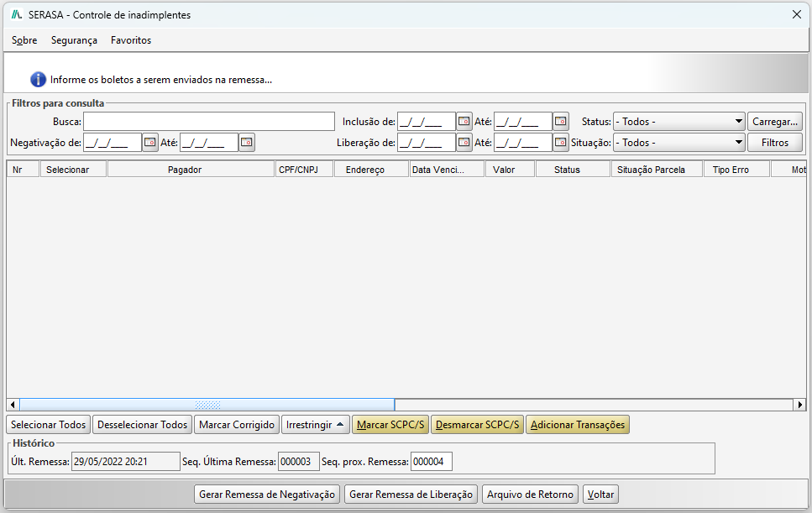Screen dimensions: 812x513
Task: Click the Liberação de date field
Action: (427, 143)
